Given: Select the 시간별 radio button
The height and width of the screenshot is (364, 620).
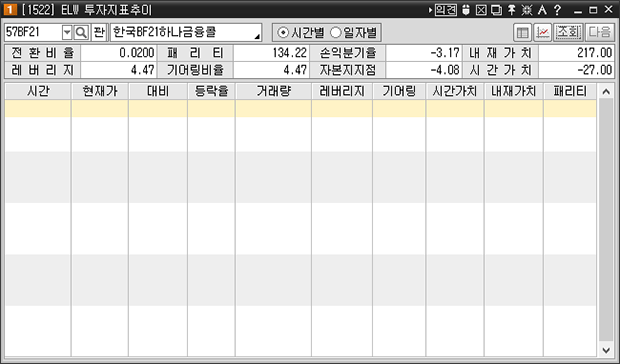Looking at the screenshot, I should point(301,32).
